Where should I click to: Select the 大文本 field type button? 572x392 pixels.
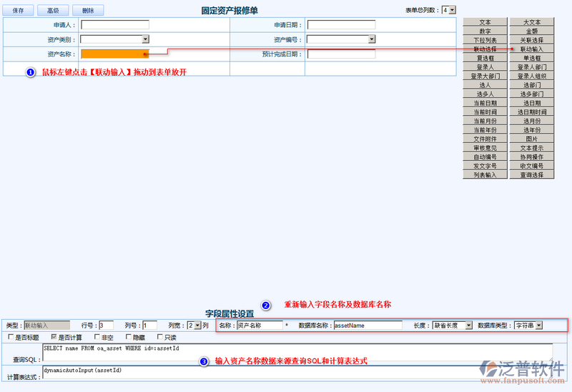point(531,22)
